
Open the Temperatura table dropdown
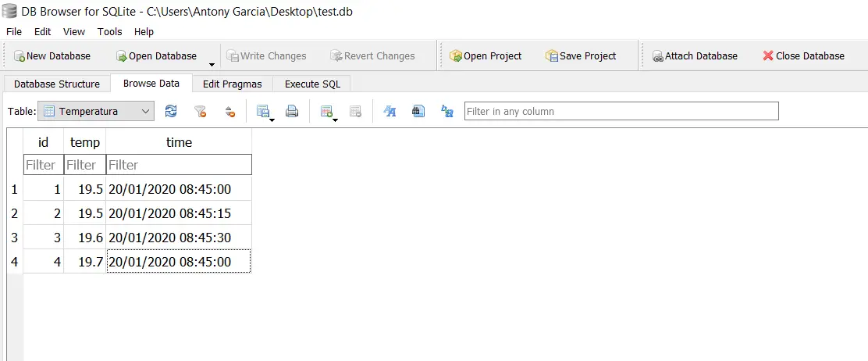[x=96, y=112]
